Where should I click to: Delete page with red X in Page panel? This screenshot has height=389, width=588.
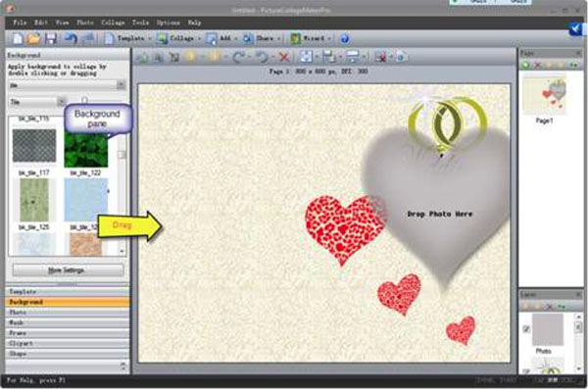537,65
